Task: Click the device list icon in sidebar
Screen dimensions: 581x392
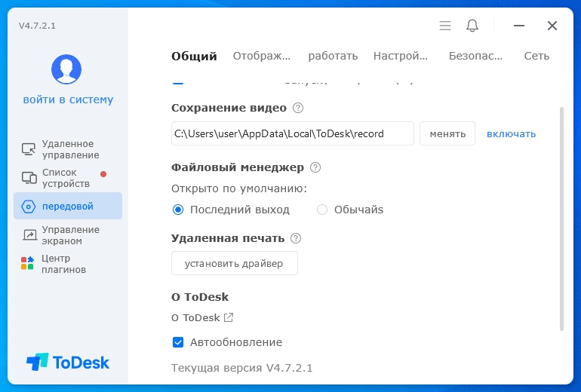Action: click(29, 178)
